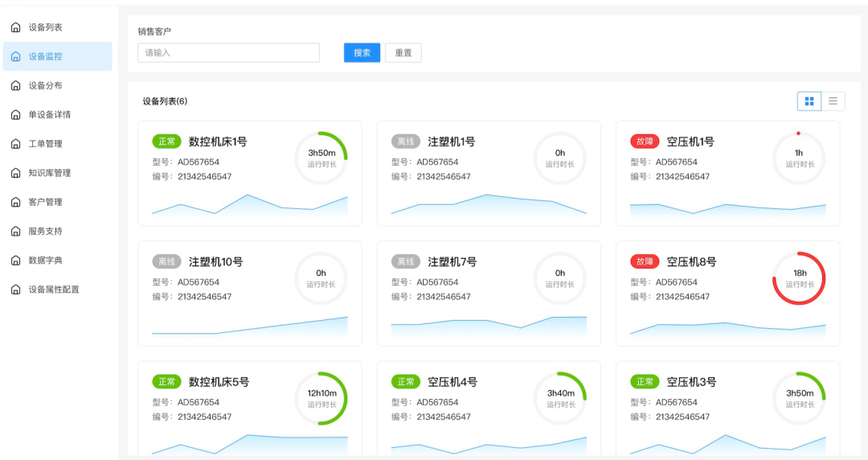
Task: Click the home icon beside 设备列表
Action: (15, 27)
